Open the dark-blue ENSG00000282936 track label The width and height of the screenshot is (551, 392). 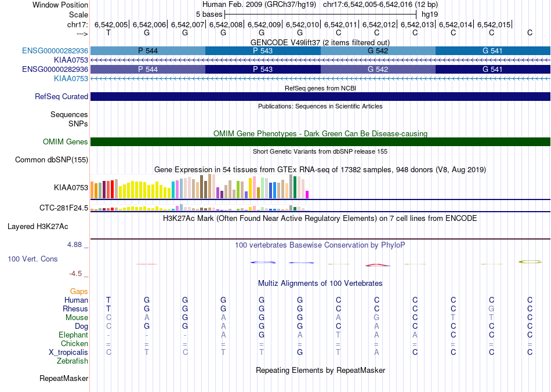point(55,69)
